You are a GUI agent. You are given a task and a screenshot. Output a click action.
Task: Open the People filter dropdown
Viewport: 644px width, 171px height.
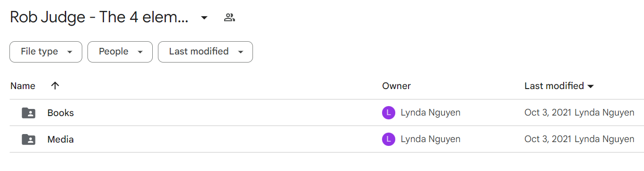[120, 52]
